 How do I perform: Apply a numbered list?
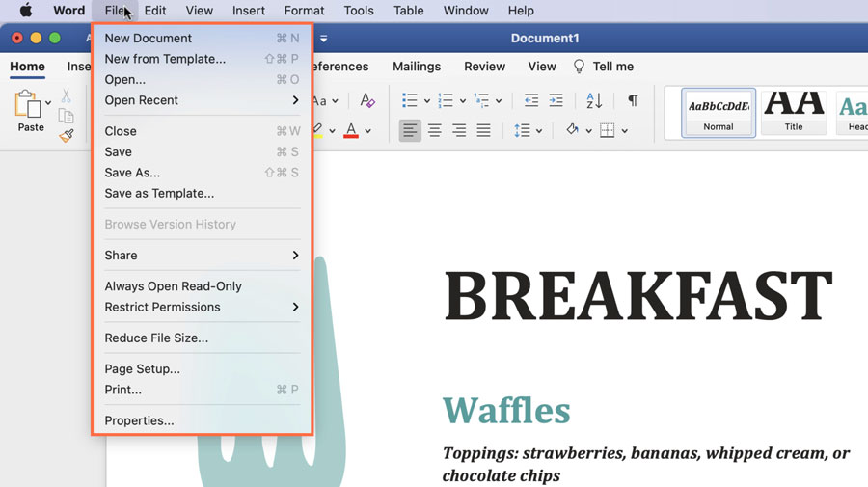click(x=446, y=100)
